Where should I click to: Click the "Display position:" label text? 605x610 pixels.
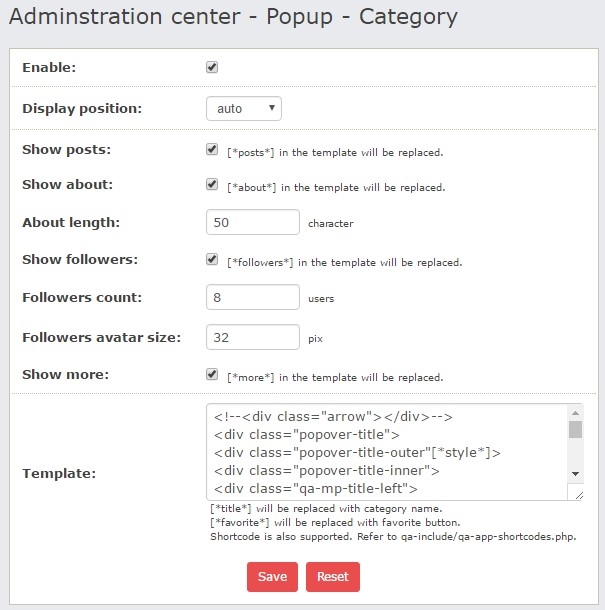tap(82, 108)
